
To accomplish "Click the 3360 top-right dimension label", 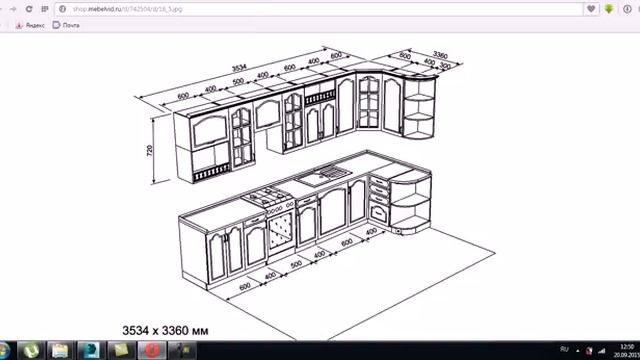I will [x=440, y=55].
